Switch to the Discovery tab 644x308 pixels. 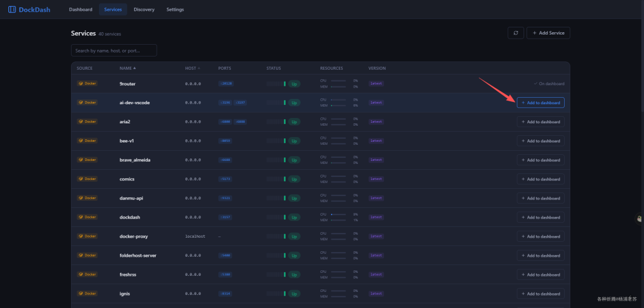click(144, 10)
